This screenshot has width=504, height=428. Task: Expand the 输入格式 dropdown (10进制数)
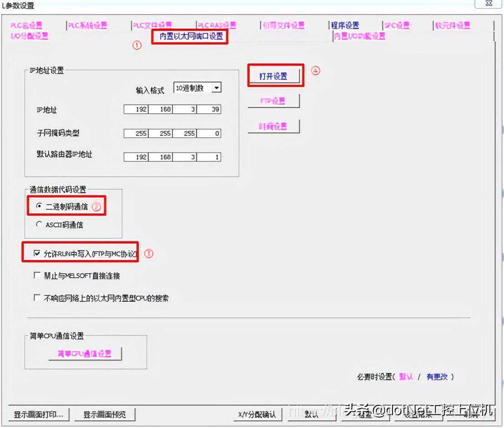click(217, 88)
